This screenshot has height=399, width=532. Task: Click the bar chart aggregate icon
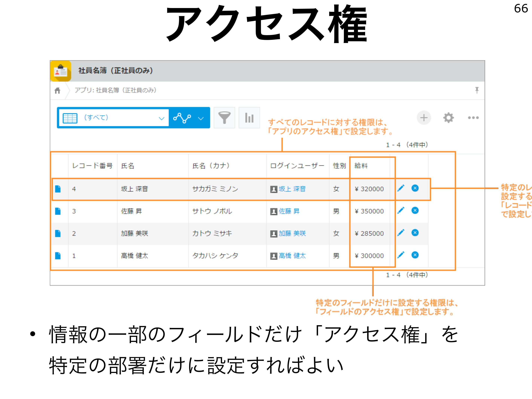coord(249,118)
